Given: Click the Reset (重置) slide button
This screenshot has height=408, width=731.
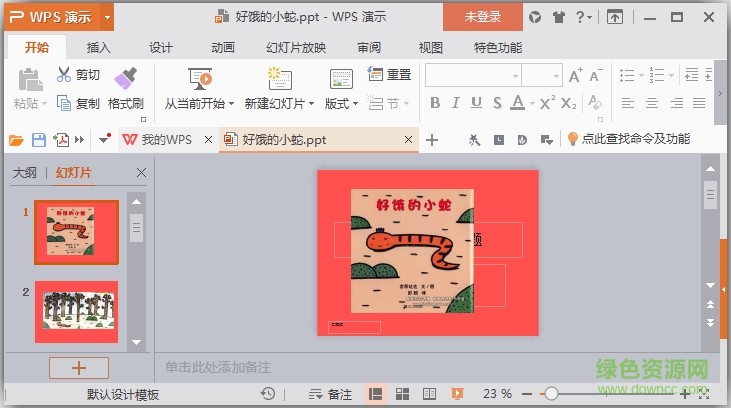Looking at the screenshot, I should point(389,74).
